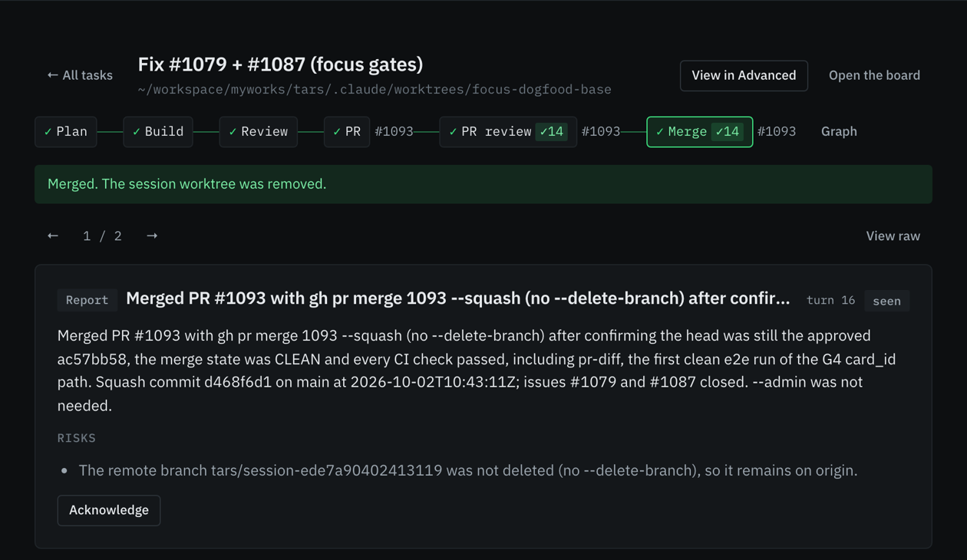Viewport: 967px width, 560px height.
Task: Select the Review stage step
Action: (x=259, y=132)
